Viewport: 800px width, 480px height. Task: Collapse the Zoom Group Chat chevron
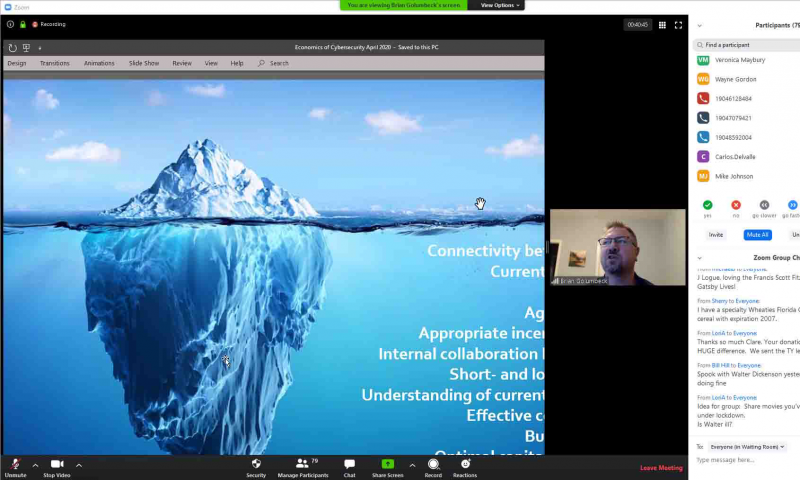699,258
